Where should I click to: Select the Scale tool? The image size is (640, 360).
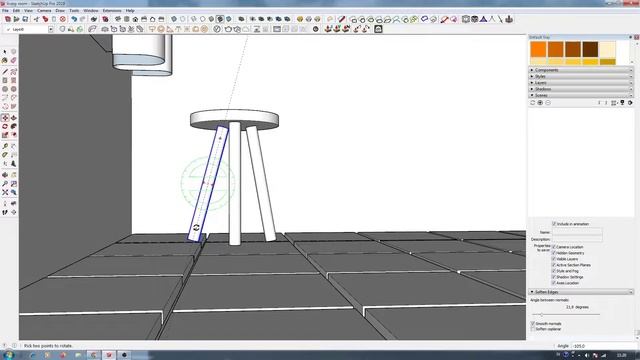(x=5, y=135)
